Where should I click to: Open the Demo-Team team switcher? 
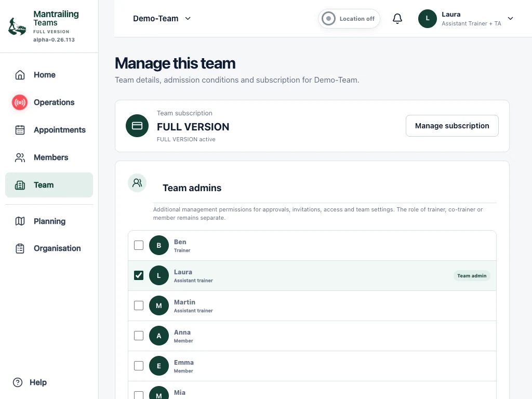click(162, 19)
